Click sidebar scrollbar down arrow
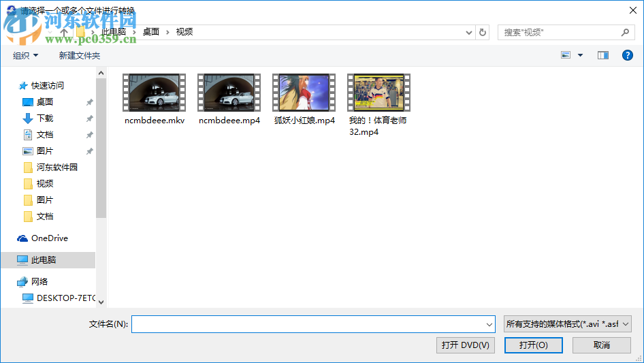The height and width of the screenshot is (363, 644). (101, 302)
